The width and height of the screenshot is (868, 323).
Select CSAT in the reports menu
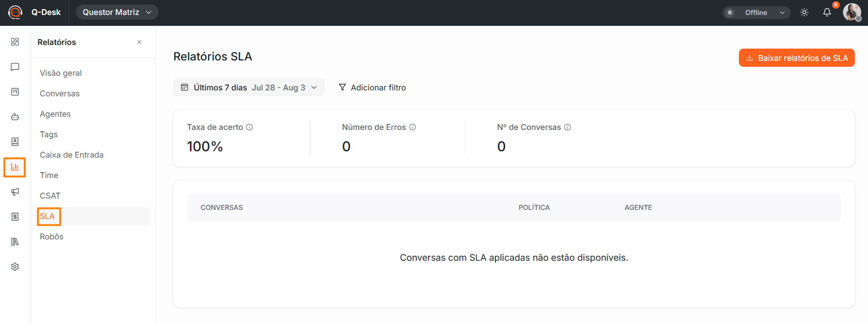[x=50, y=196]
